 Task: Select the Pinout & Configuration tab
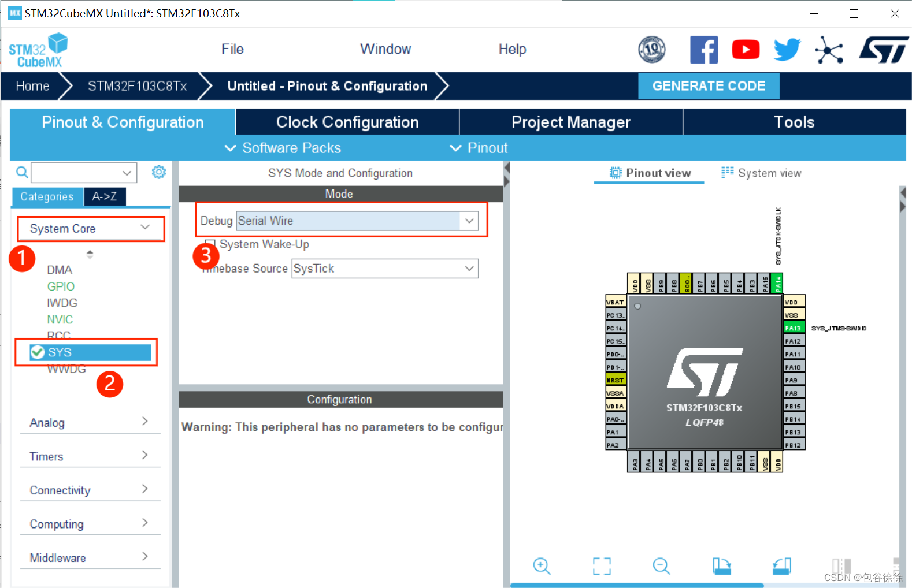(x=123, y=122)
